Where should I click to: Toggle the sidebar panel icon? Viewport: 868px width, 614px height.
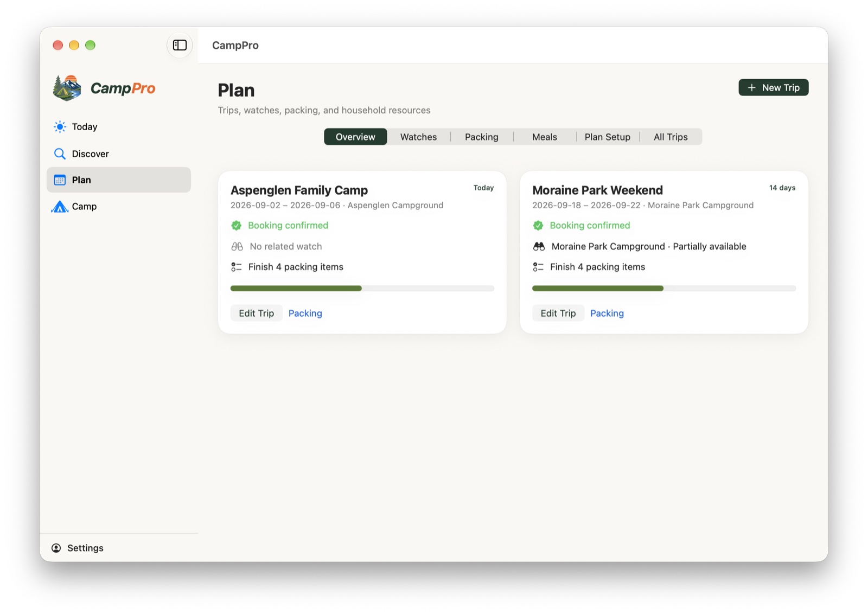pos(180,45)
